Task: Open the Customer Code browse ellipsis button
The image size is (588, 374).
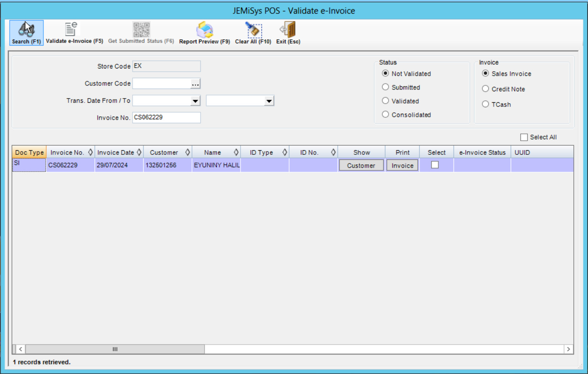Action: click(195, 83)
